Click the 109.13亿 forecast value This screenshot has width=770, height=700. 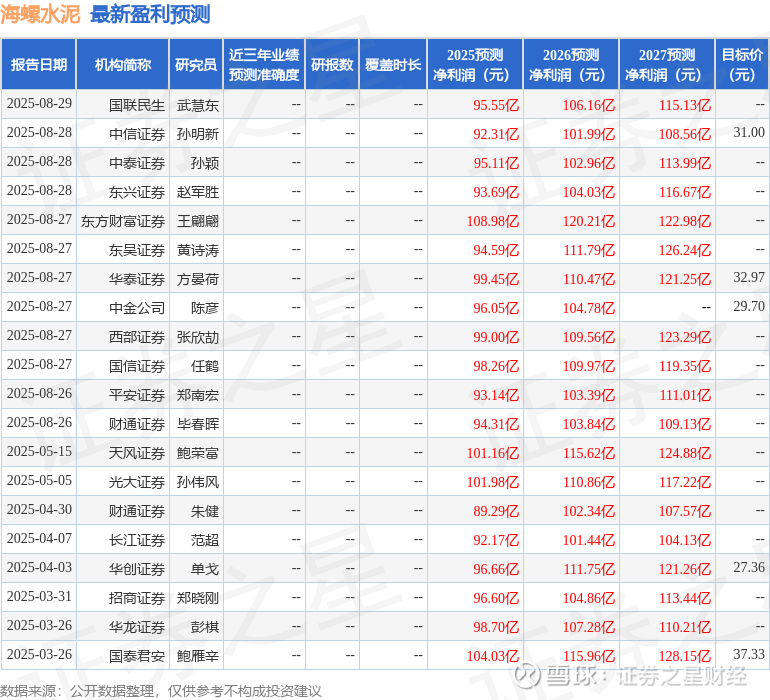[x=685, y=424]
